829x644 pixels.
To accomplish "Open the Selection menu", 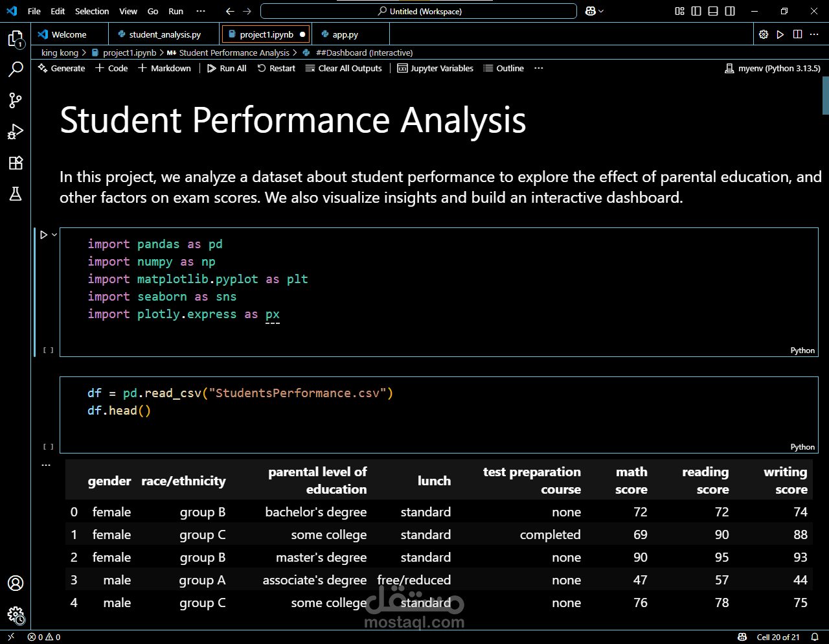I will click(x=92, y=11).
